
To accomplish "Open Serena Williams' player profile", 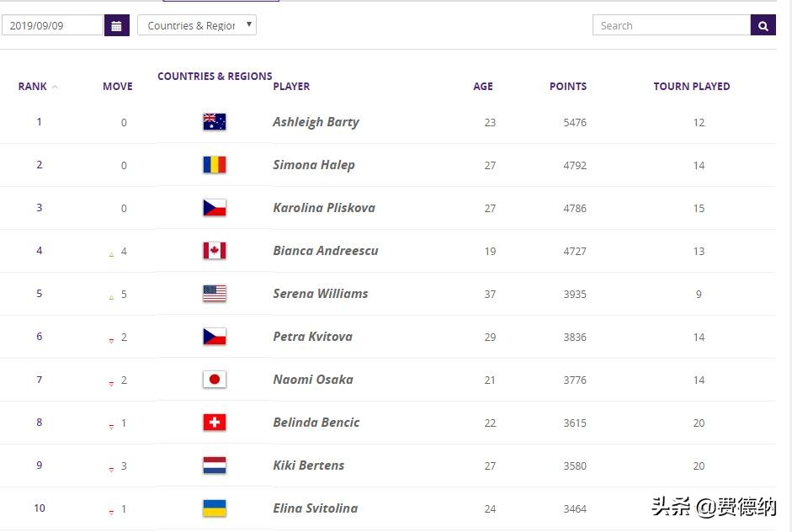I will 320,294.
